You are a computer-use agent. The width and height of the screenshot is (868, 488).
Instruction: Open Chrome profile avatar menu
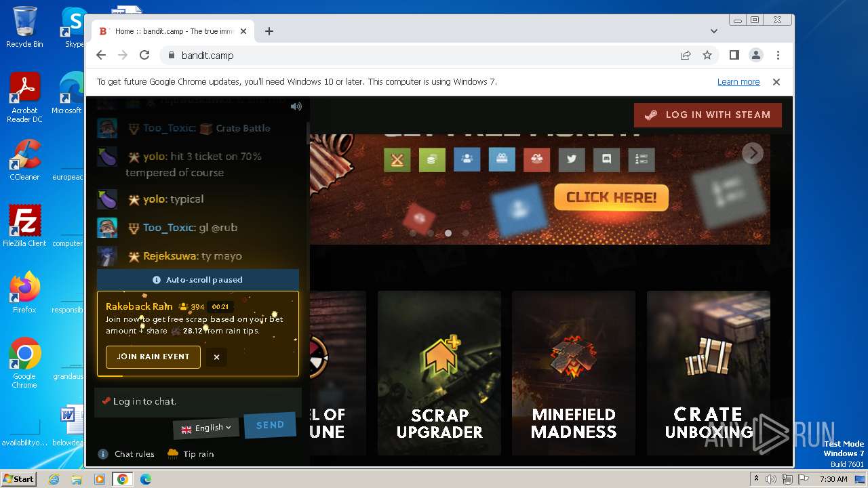[756, 56]
